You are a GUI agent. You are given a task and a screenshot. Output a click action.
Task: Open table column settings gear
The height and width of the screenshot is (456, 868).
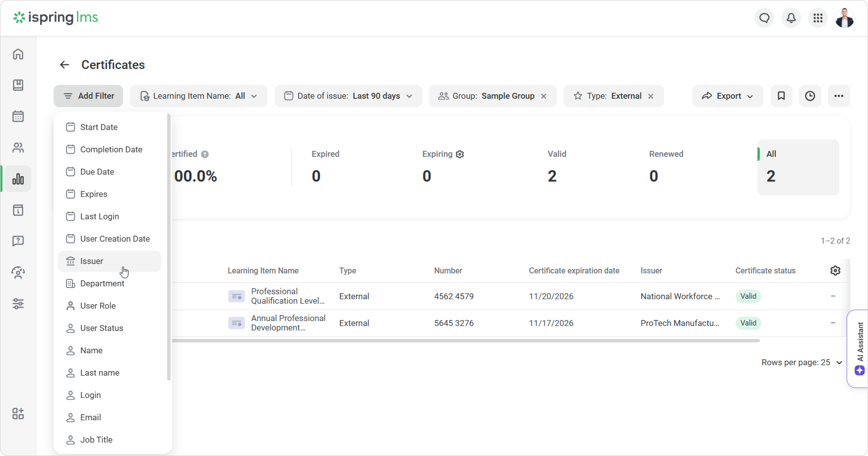click(x=835, y=271)
